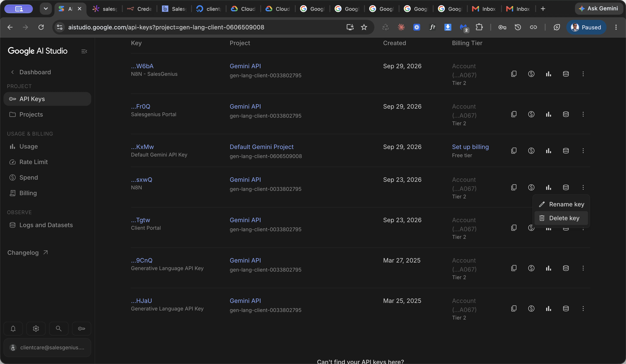Click the address bar URL

pos(166,27)
